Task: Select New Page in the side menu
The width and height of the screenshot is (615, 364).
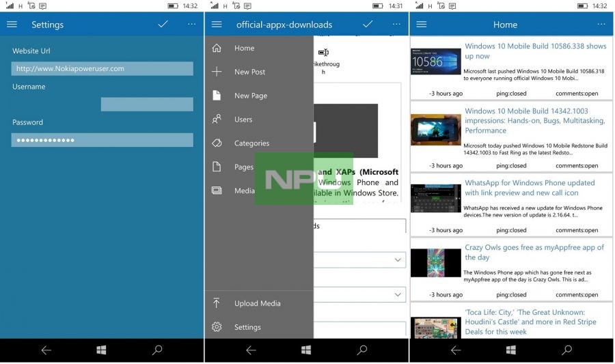Action: 251,96
